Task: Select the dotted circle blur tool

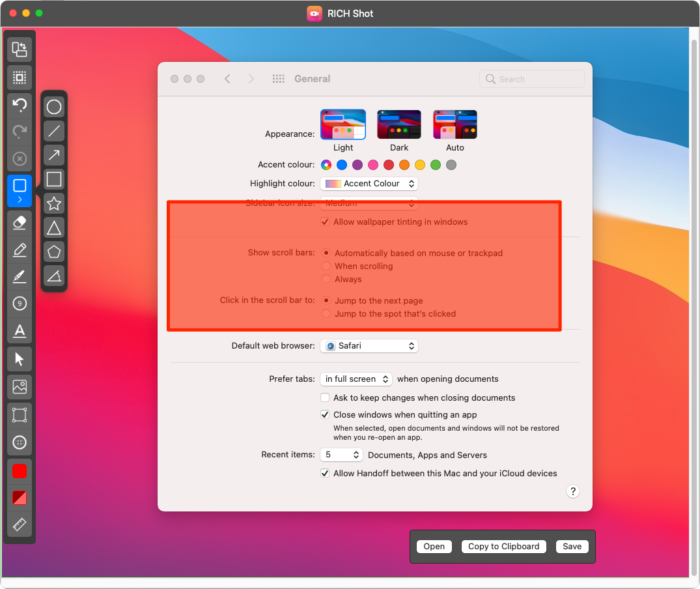Action: point(19,442)
